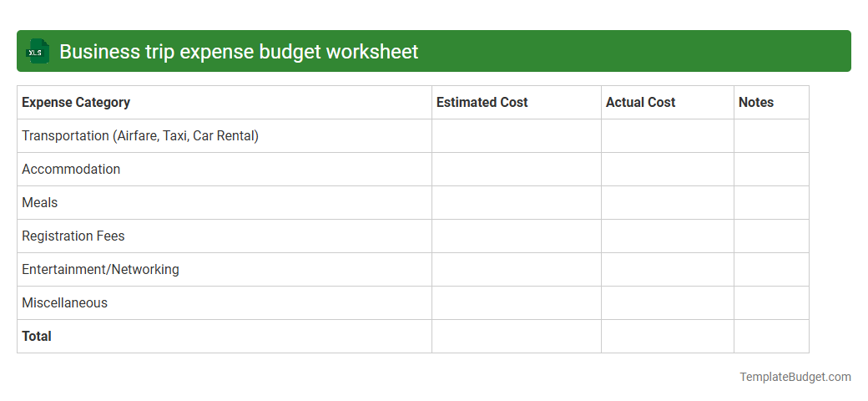Click Estimated Cost cell for Registration Fees

(517, 236)
